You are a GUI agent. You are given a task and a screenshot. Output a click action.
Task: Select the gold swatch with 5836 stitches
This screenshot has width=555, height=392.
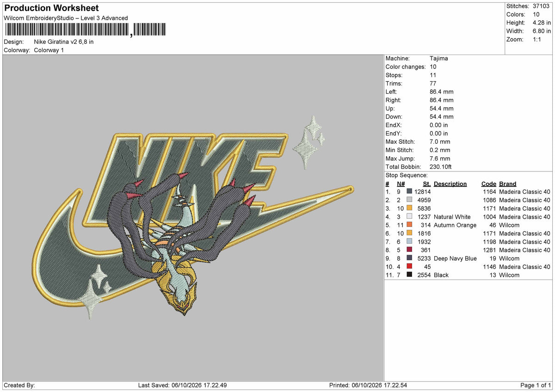point(409,208)
